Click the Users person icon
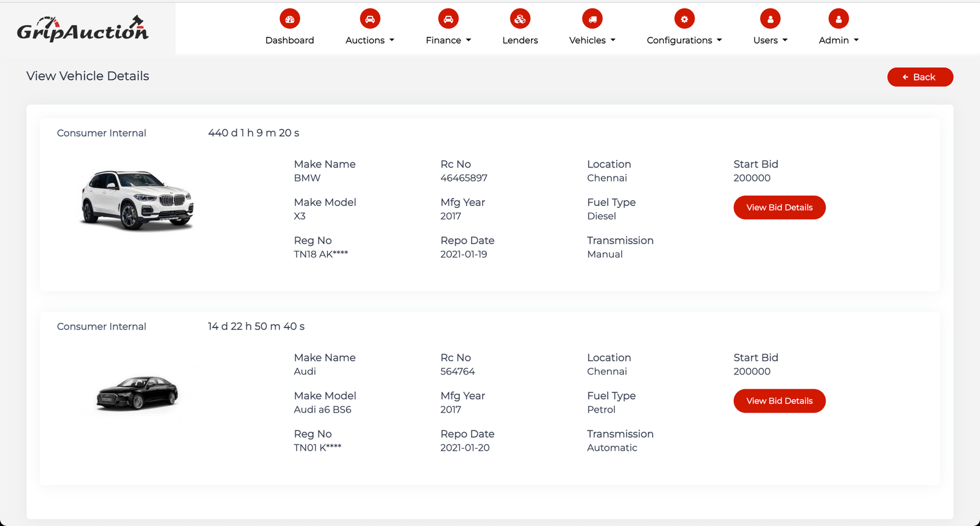The width and height of the screenshot is (980, 526). click(x=770, y=19)
